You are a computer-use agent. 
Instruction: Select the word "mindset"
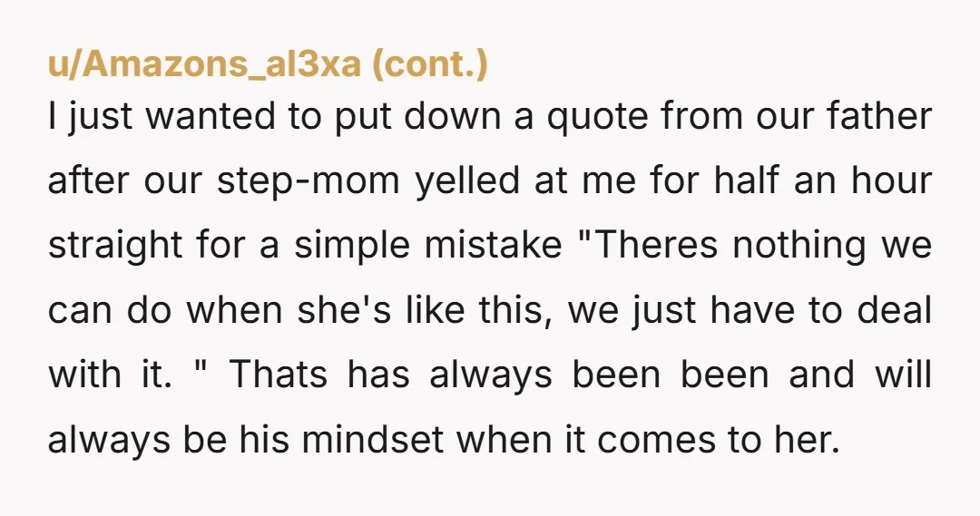373,439
